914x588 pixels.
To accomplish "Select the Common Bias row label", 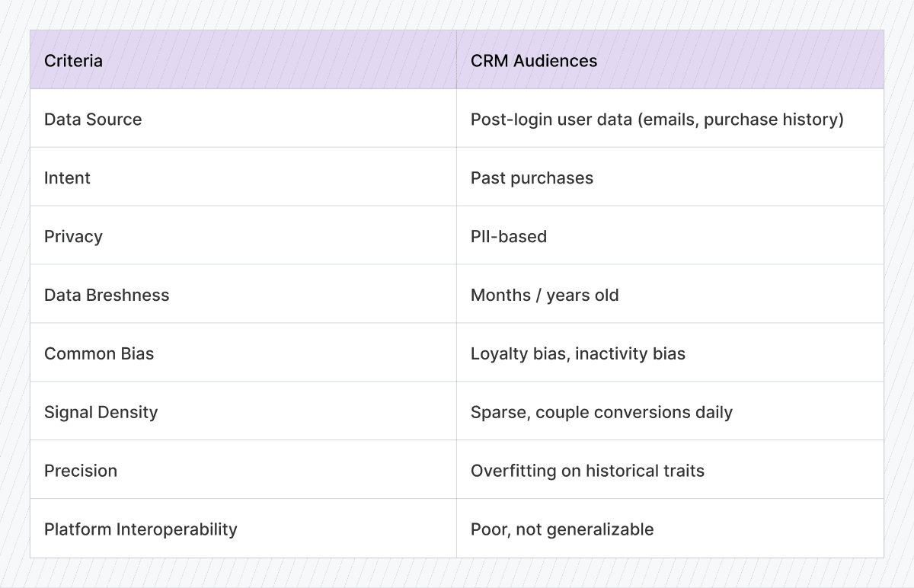I will tap(99, 354).
